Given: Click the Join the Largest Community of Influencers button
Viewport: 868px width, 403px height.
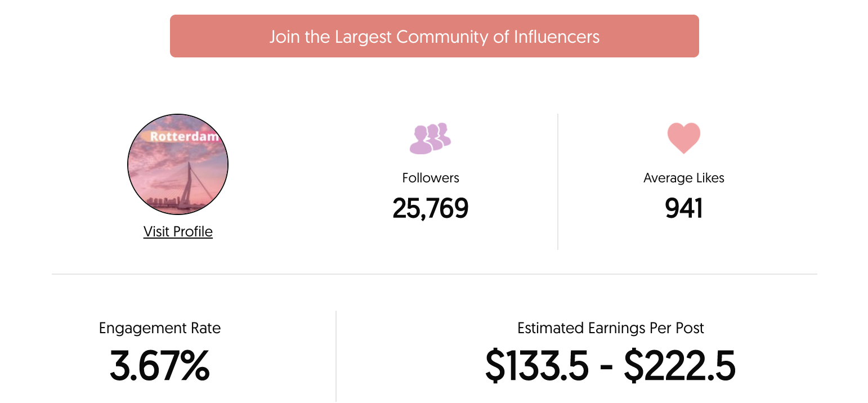Looking at the screenshot, I should point(434,36).
